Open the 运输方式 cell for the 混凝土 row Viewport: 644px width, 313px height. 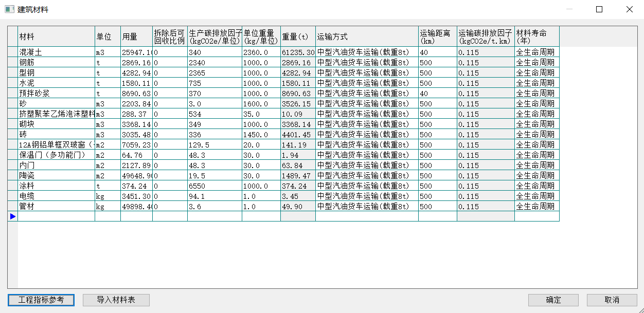(366, 52)
